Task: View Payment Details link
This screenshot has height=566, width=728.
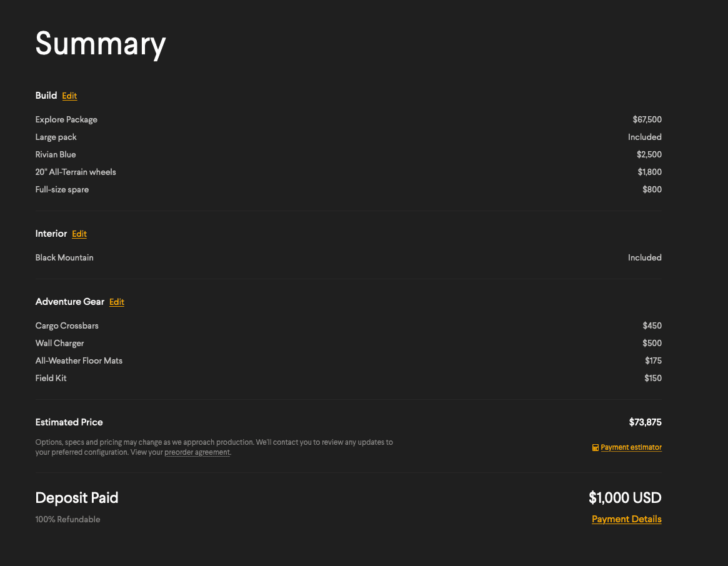Action: (626, 519)
